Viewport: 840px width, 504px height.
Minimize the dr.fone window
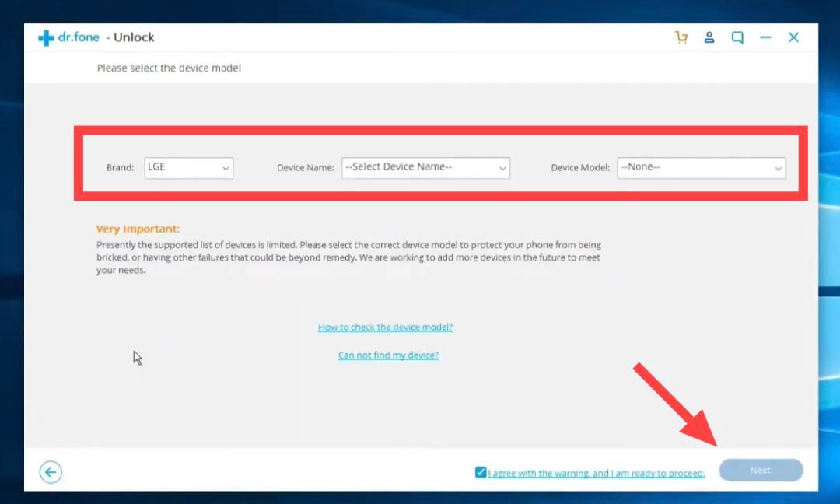tap(765, 37)
